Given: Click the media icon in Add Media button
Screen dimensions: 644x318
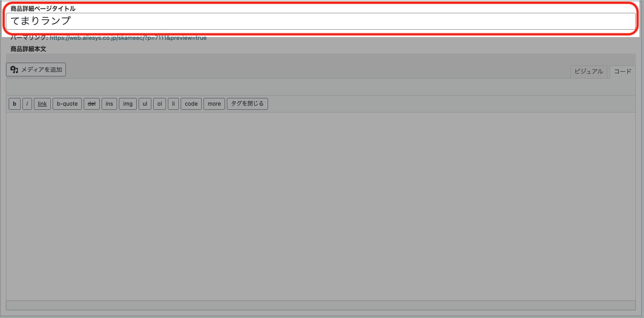Looking at the screenshot, I should pos(14,70).
